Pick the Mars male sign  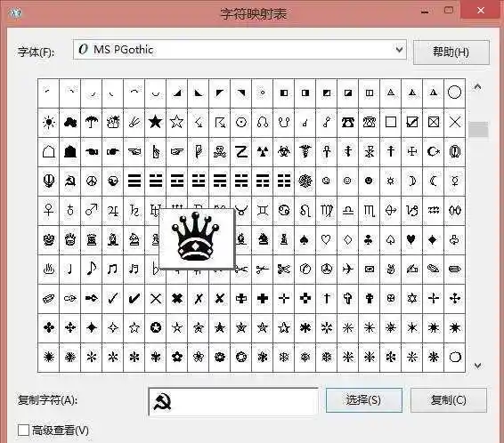[92, 211]
